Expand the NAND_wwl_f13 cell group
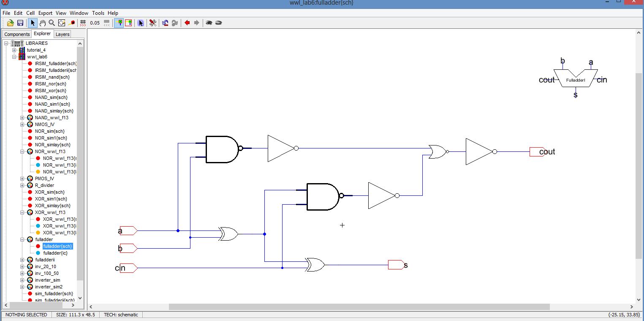 pyautogui.click(x=22, y=118)
